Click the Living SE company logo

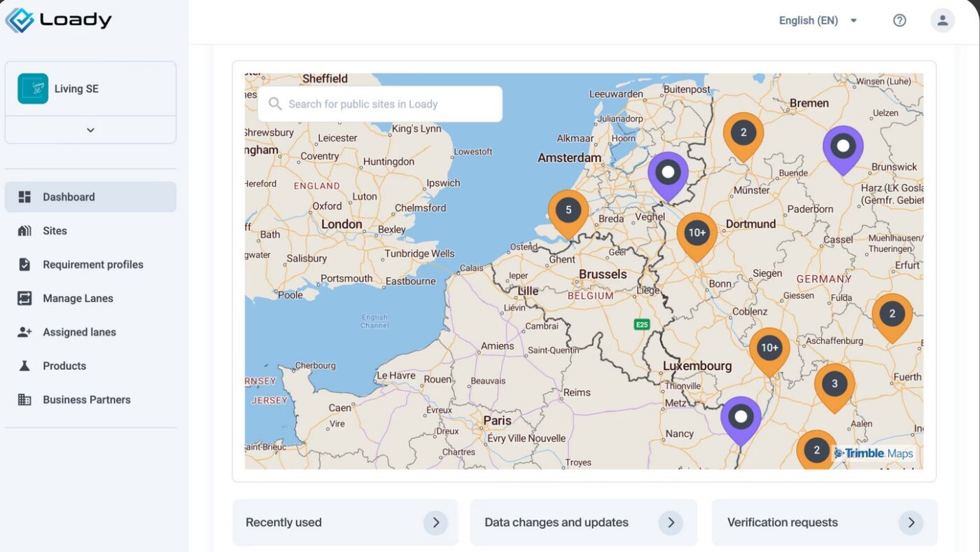tap(33, 89)
